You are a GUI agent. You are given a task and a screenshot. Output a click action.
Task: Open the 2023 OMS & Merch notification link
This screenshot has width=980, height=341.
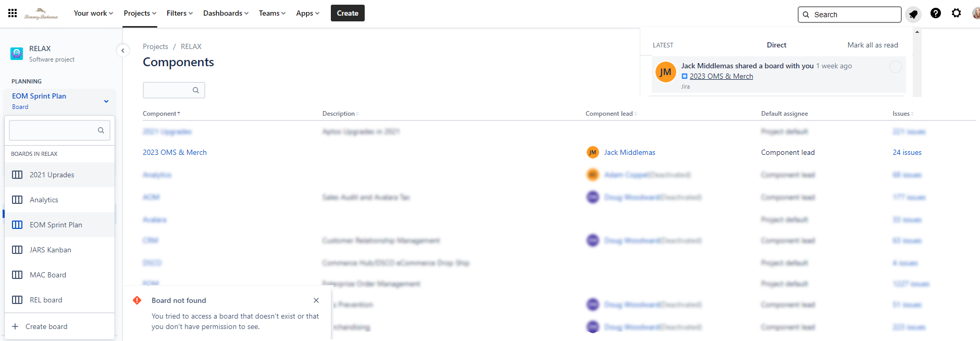coord(721,76)
